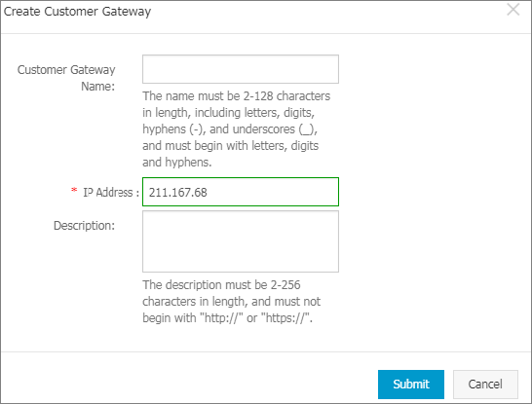Click the description length hint text
532x404 pixels.
point(231,302)
